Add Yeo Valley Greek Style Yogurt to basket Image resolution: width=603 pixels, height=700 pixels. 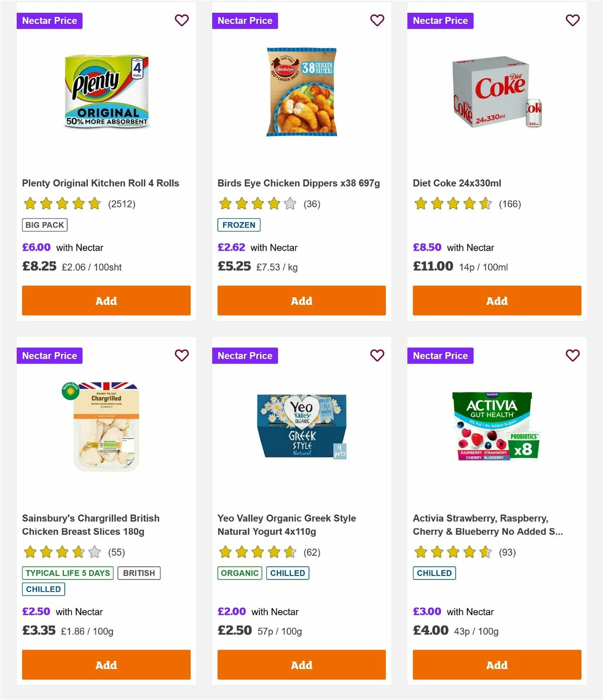point(301,664)
